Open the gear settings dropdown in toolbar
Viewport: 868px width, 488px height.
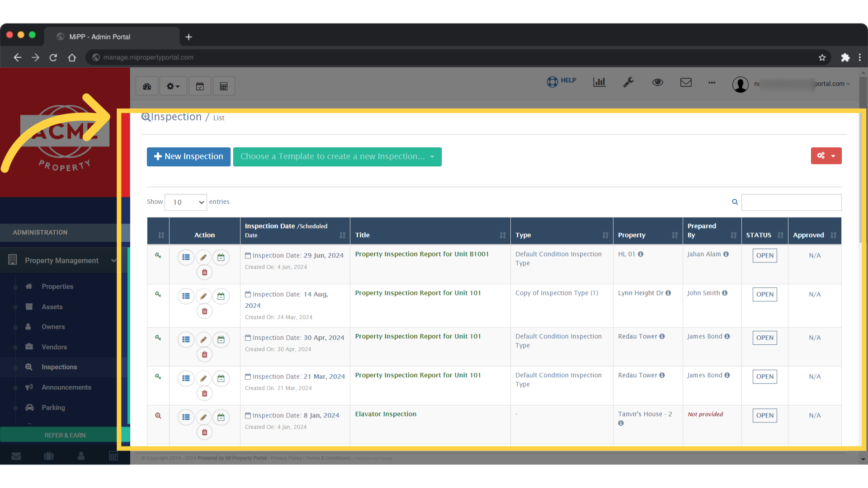pos(173,86)
